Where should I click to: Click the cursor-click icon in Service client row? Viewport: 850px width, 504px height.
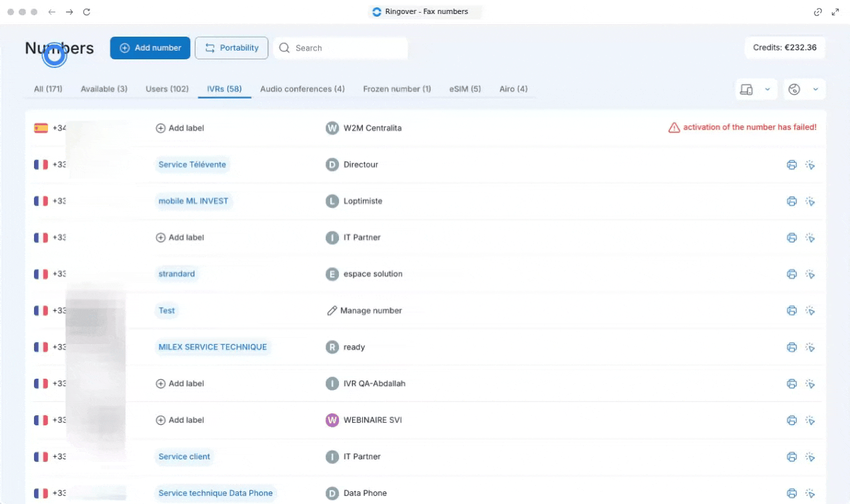[x=811, y=457]
